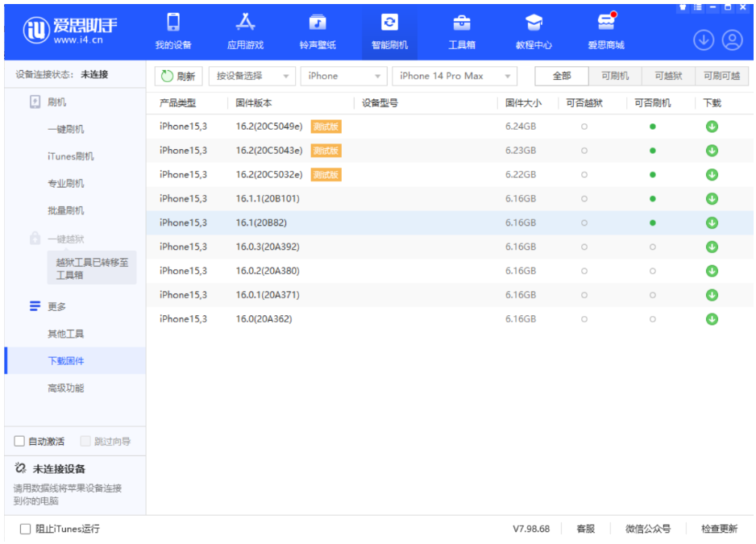Screen dimensions: 756x544
Task: Click 刷新 refresh button
Action: point(179,76)
